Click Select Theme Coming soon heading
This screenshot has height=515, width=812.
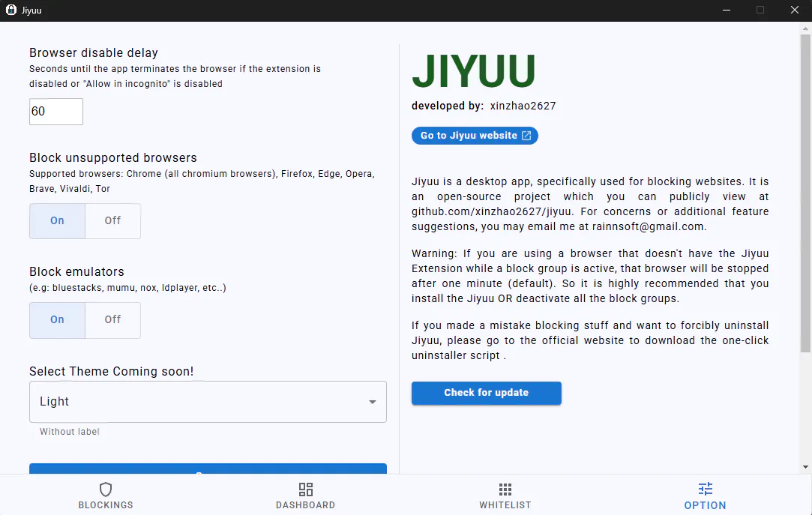(111, 372)
